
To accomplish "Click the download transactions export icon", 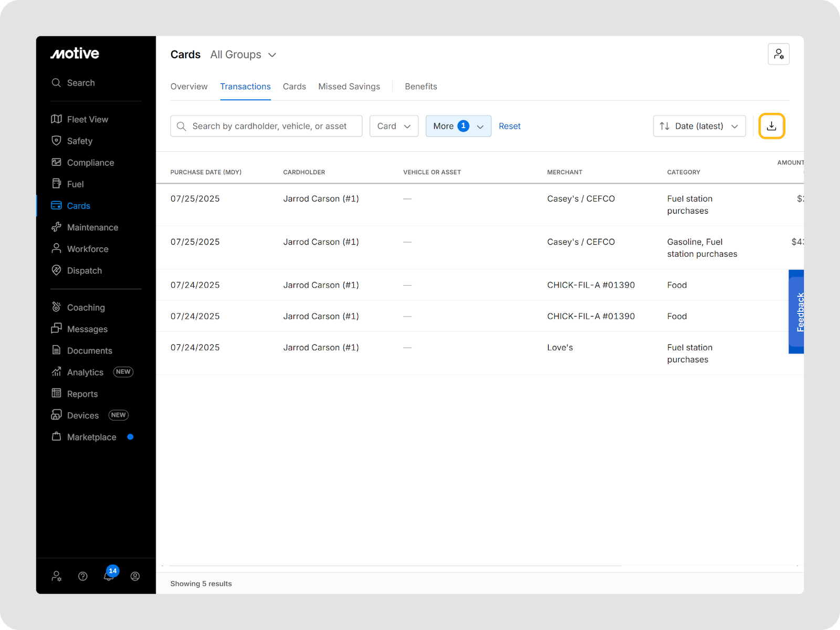I will [771, 126].
